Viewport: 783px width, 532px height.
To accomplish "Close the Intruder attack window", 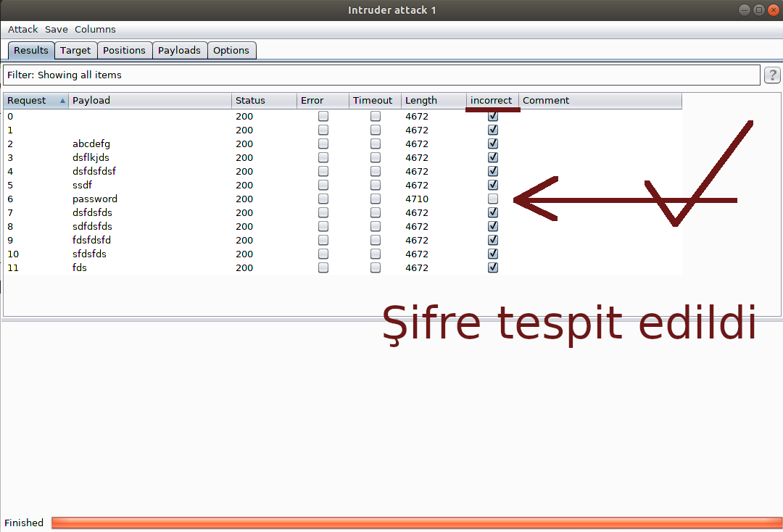I will point(772,9).
